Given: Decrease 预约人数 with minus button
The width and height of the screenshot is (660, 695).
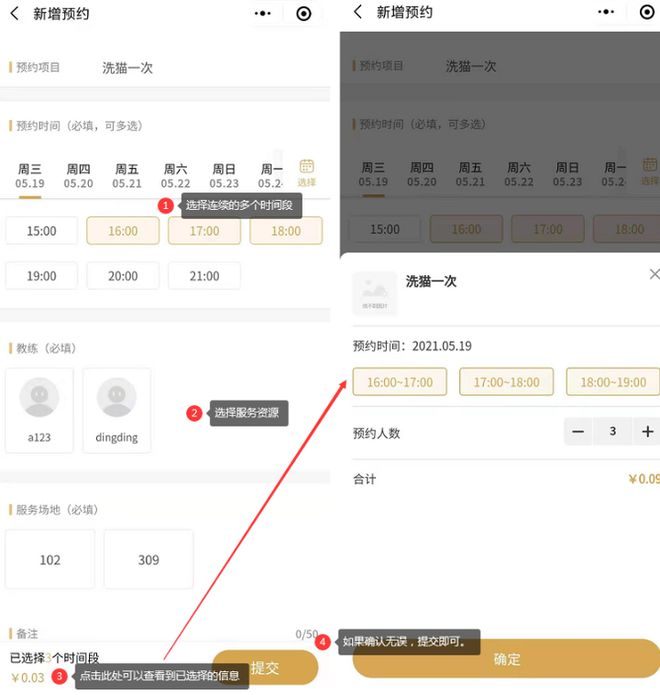Looking at the screenshot, I should [578, 431].
